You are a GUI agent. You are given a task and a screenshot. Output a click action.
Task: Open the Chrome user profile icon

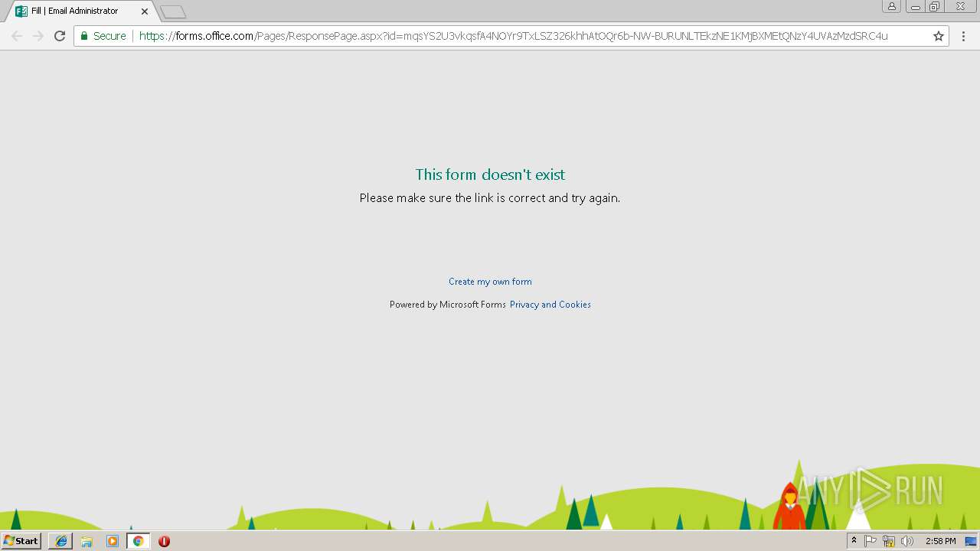click(x=892, y=6)
